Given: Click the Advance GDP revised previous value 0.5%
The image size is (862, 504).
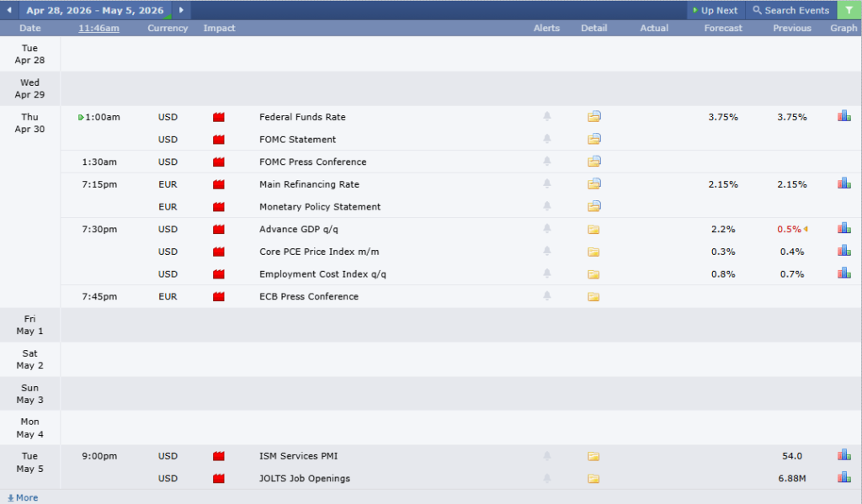Looking at the screenshot, I should pos(789,229).
